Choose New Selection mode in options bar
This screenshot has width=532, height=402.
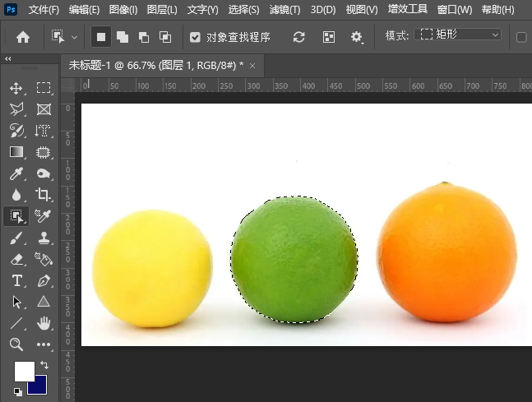point(101,37)
